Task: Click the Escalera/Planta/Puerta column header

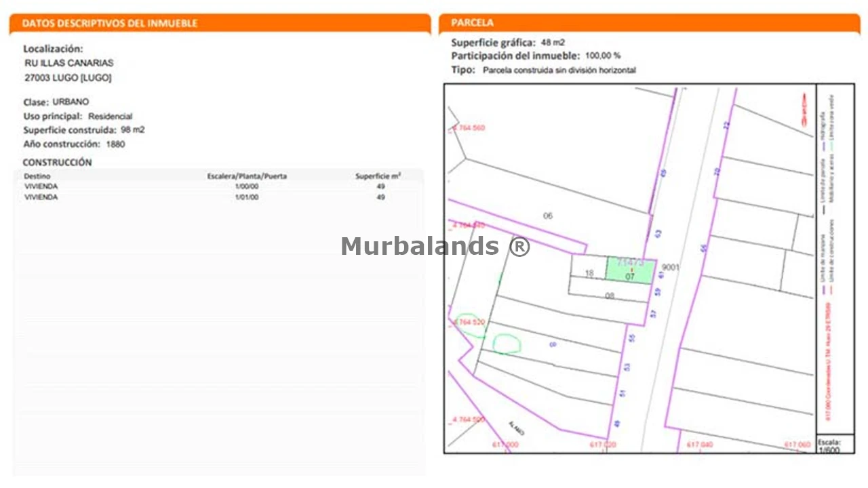Action: pos(246,176)
